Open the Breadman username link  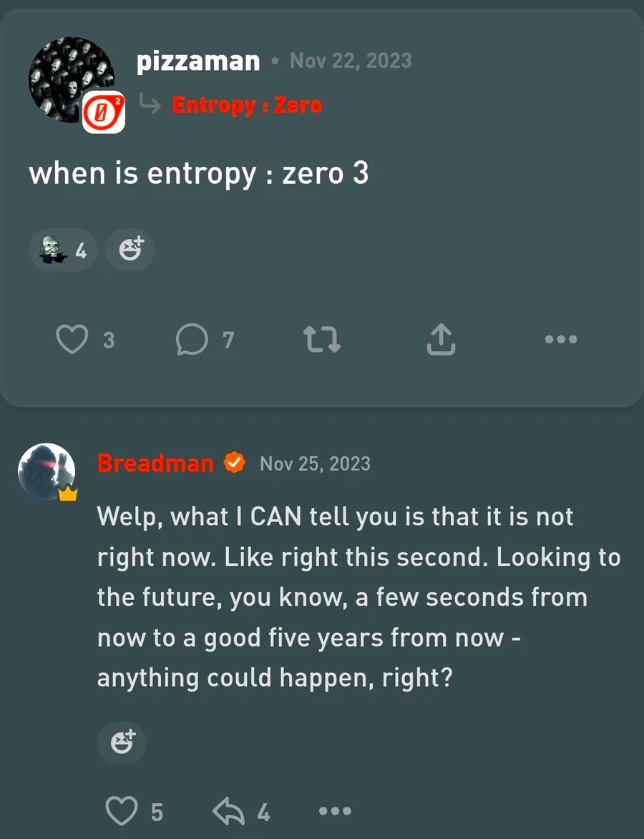[x=155, y=463]
